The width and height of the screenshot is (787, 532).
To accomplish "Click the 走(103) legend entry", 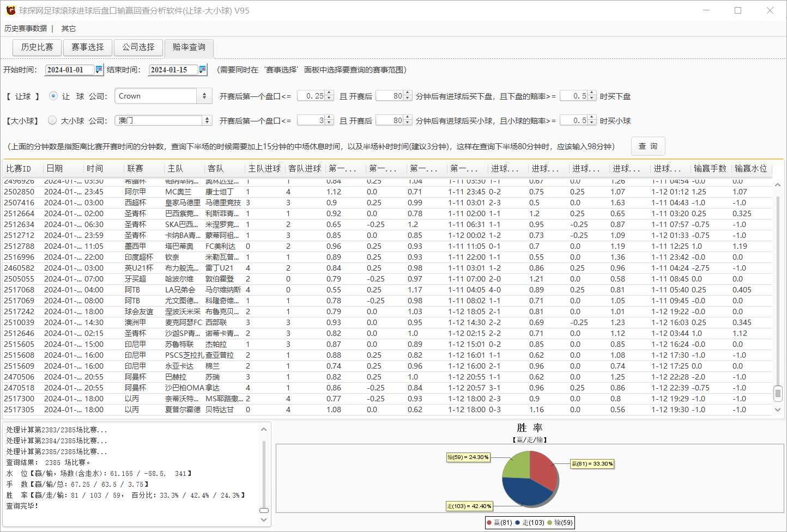I will [x=530, y=523].
